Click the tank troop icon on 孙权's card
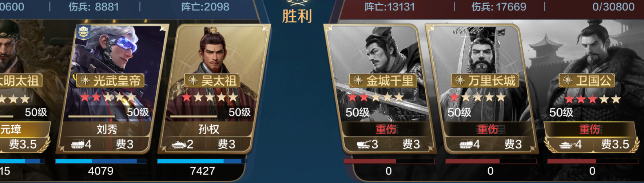 point(179,144)
